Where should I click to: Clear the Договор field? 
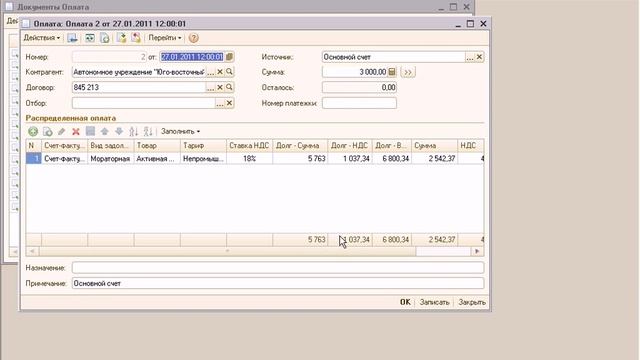(220, 87)
